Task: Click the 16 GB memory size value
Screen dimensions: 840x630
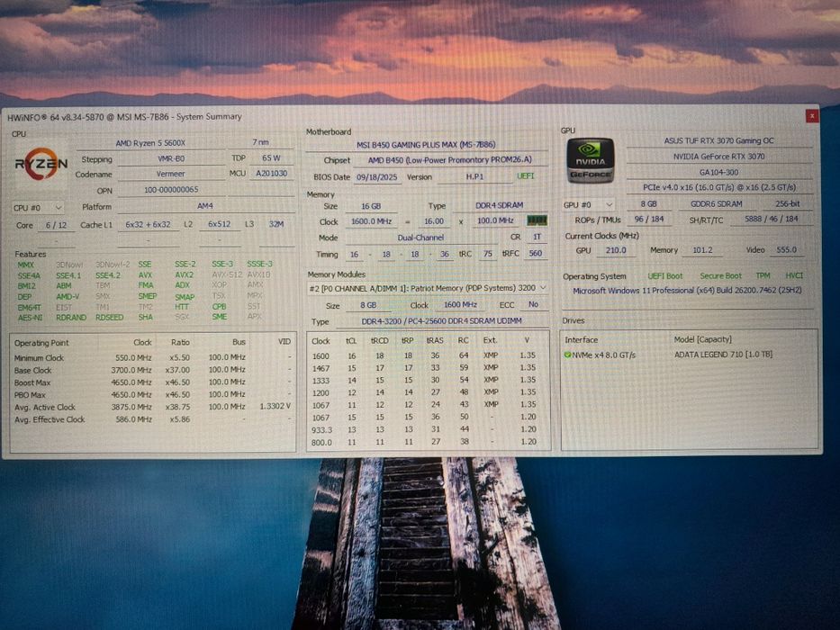Action: tap(371, 206)
